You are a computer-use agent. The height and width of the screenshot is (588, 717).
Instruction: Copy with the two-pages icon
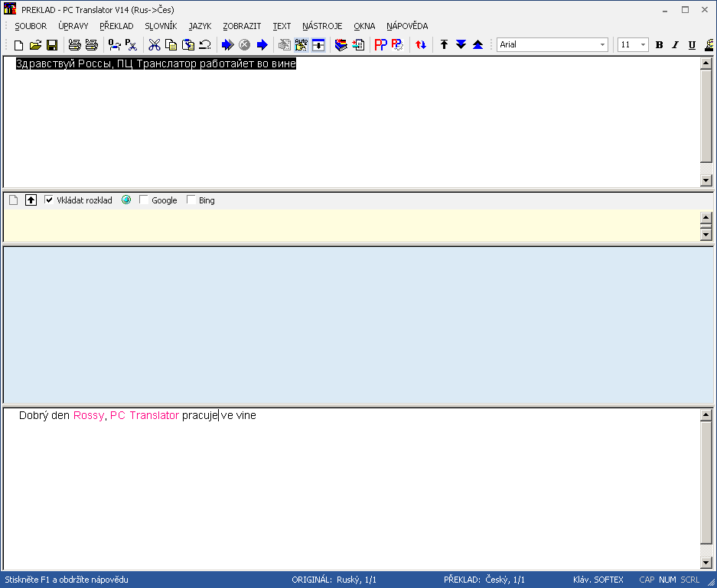pos(171,45)
